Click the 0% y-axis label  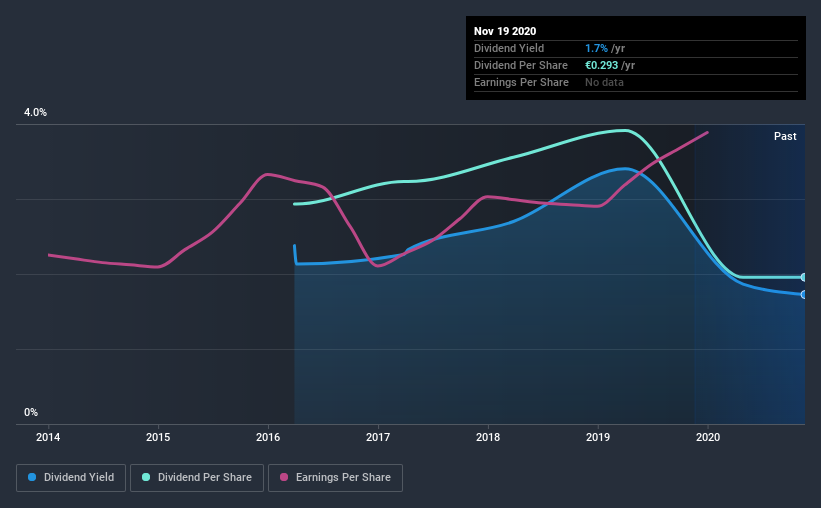[x=31, y=412]
